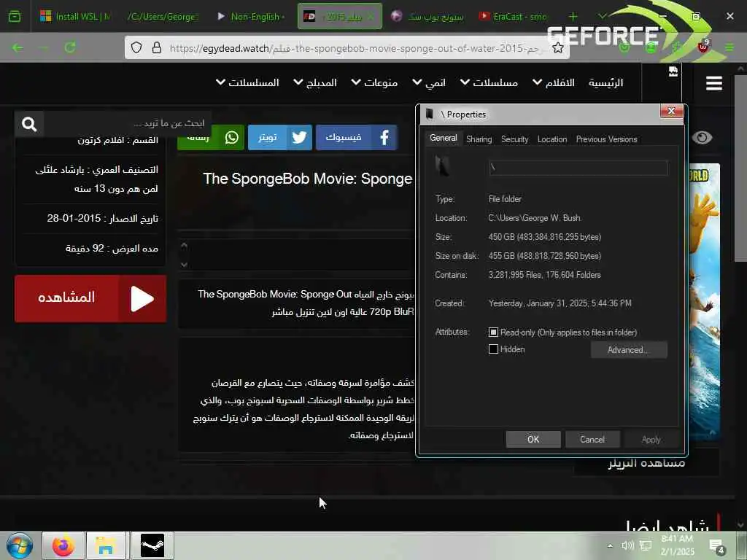Switch to Install WSL browser tab
The image size is (747, 560).
[75, 17]
